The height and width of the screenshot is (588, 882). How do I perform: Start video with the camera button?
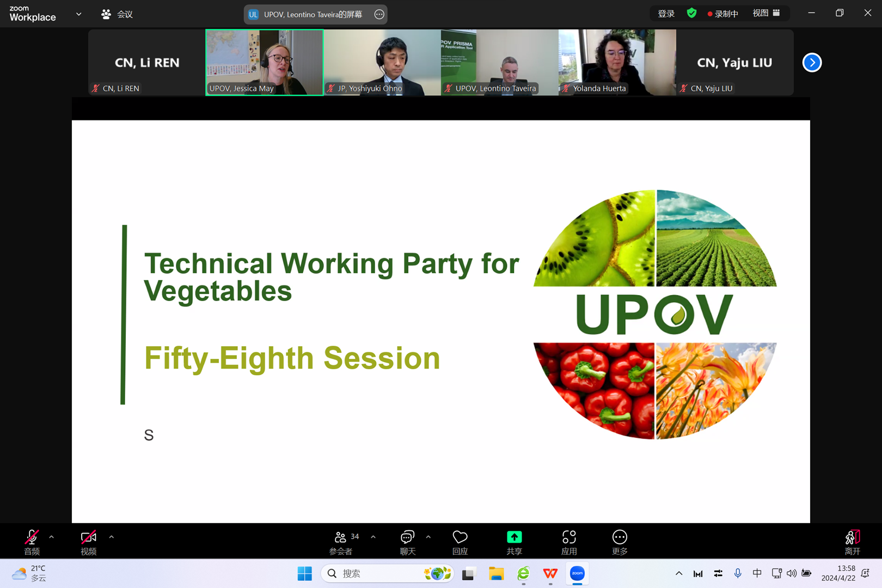pos(88,542)
